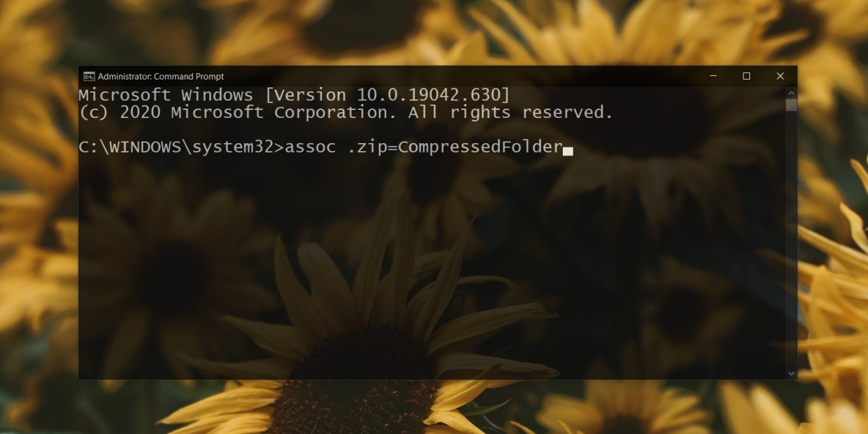The height and width of the screenshot is (434, 868).
Task: Click the empty scrollbar track below the thumb
Action: tap(791, 239)
